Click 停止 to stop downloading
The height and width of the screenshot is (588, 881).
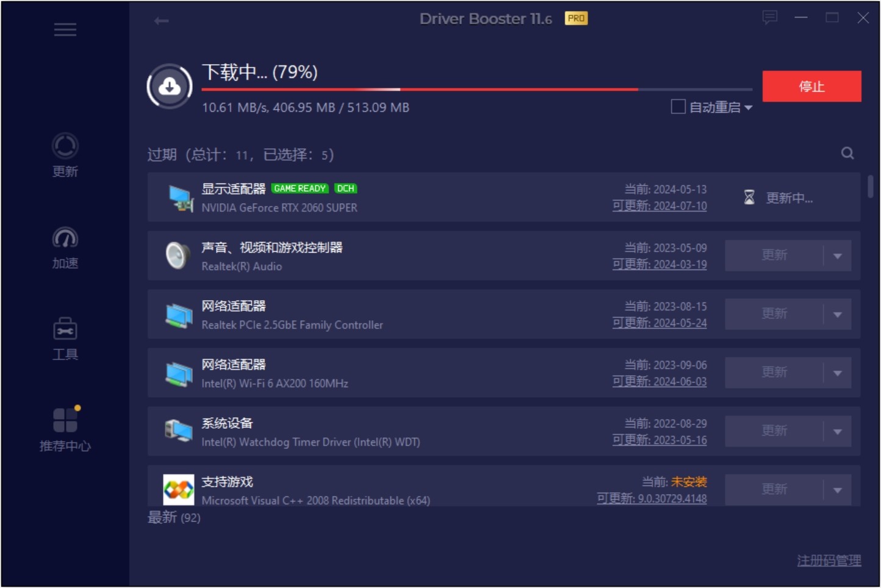point(811,87)
